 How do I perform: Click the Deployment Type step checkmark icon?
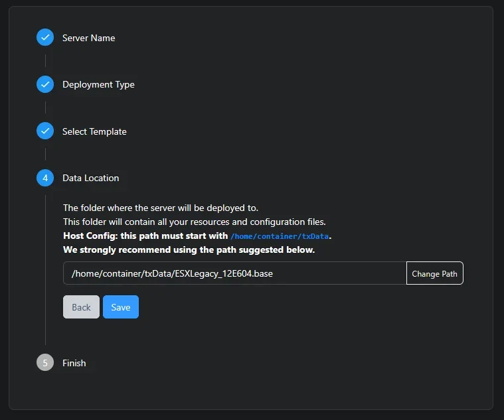(45, 84)
